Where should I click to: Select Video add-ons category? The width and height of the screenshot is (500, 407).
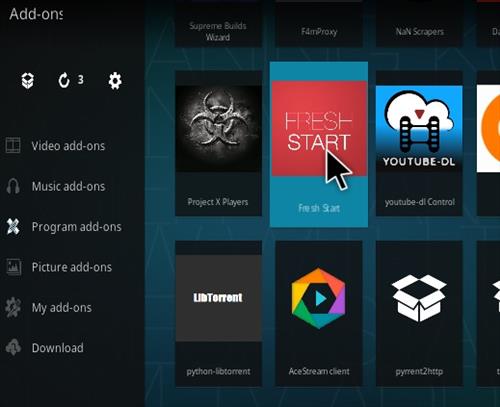[68, 146]
